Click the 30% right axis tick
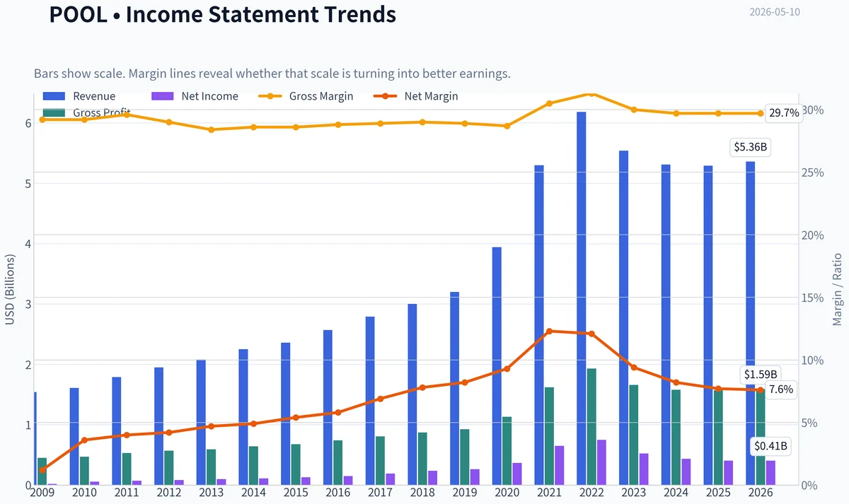This screenshot has width=849, height=504. point(813,110)
